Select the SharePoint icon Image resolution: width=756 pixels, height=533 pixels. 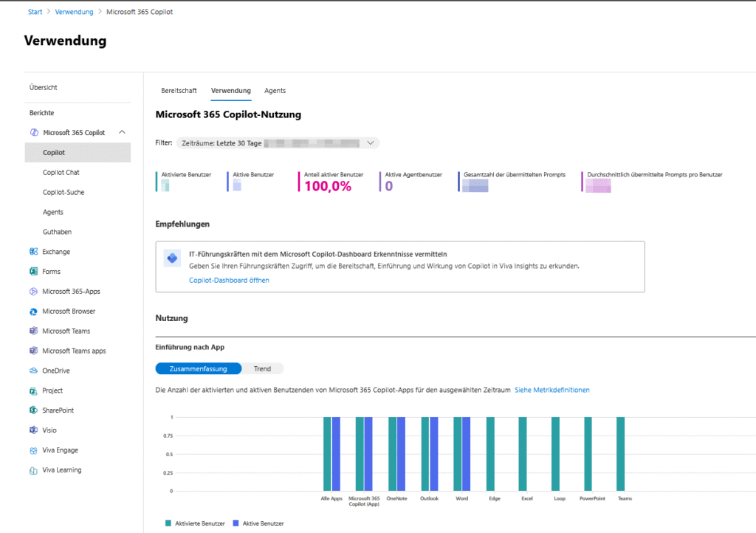32,410
